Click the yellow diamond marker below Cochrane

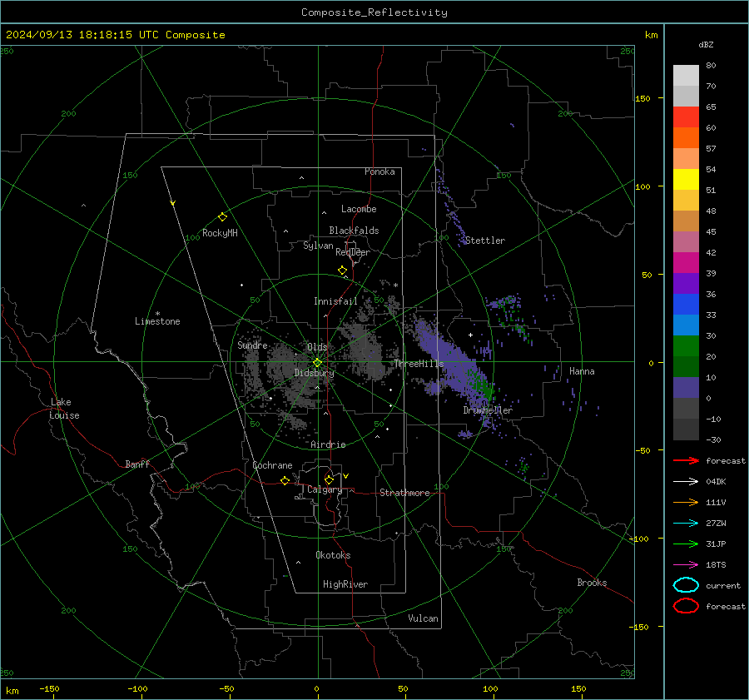point(285,480)
